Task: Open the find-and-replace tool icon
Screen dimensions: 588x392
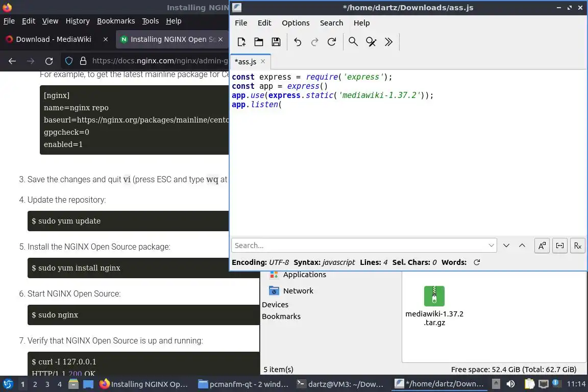Action: point(371,42)
